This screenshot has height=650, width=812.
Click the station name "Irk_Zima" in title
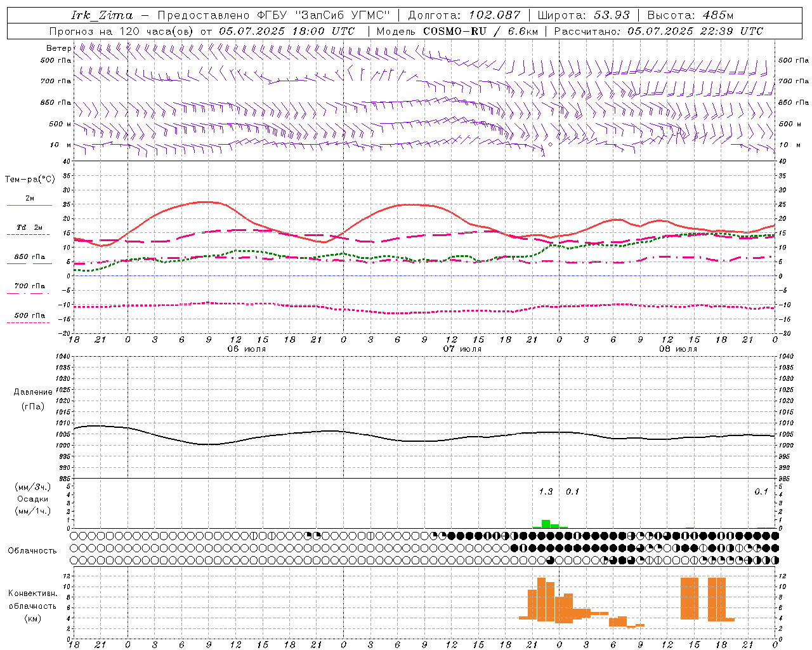click(x=101, y=15)
